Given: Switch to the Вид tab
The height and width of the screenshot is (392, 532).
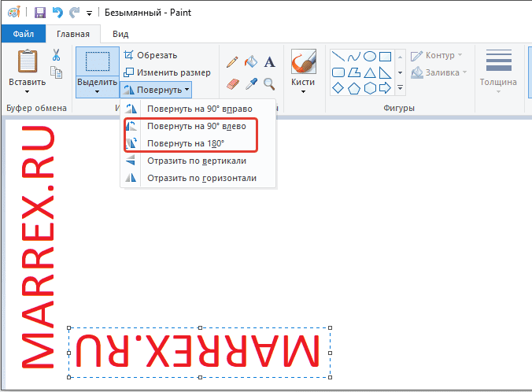Looking at the screenshot, I should [x=120, y=34].
